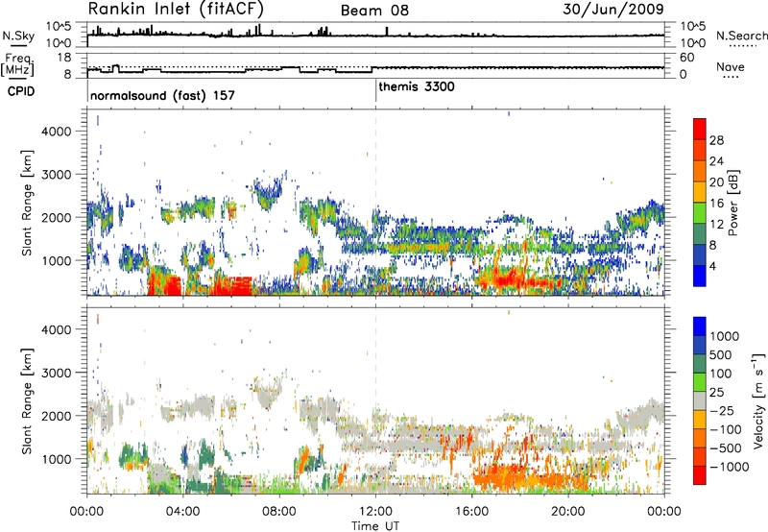Click the "12" label on Power colorbar
This screenshot has width=768, height=532.
point(716,225)
